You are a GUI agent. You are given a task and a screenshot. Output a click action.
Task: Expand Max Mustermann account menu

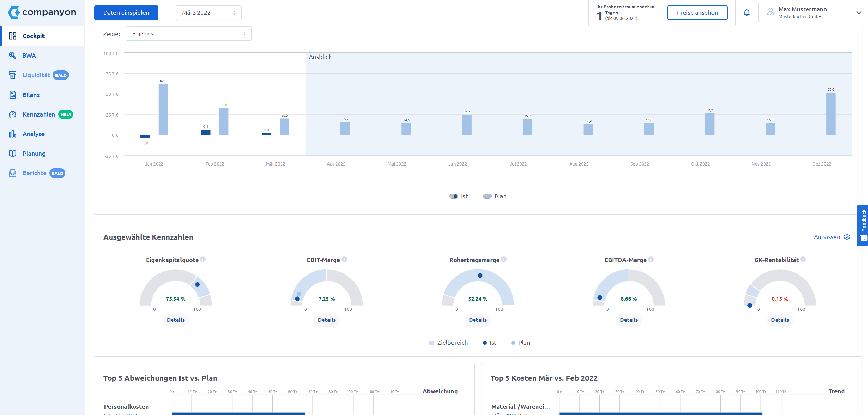[x=857, y=12]
